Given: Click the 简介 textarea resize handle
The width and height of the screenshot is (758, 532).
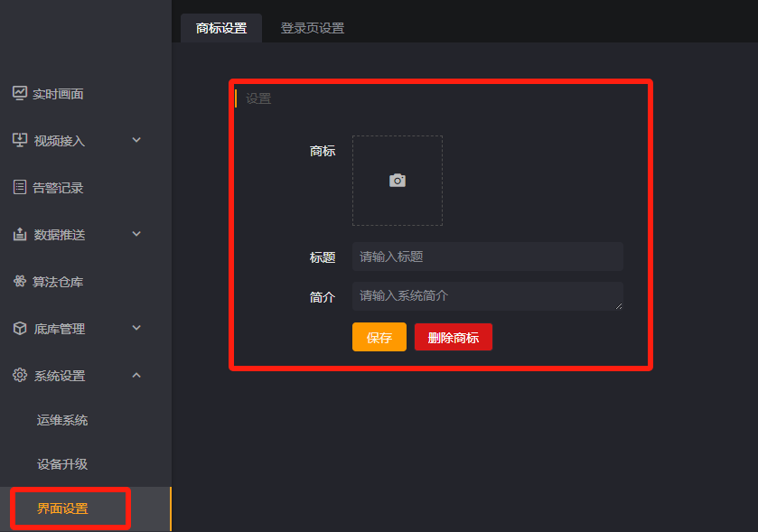Looking at the screenshot, I should [619, 306].
